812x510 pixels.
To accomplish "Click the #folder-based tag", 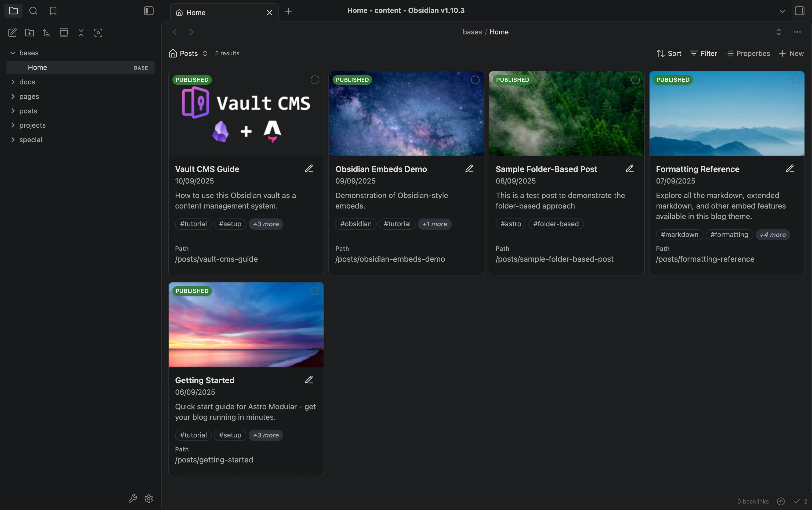I will click(556, 224).
